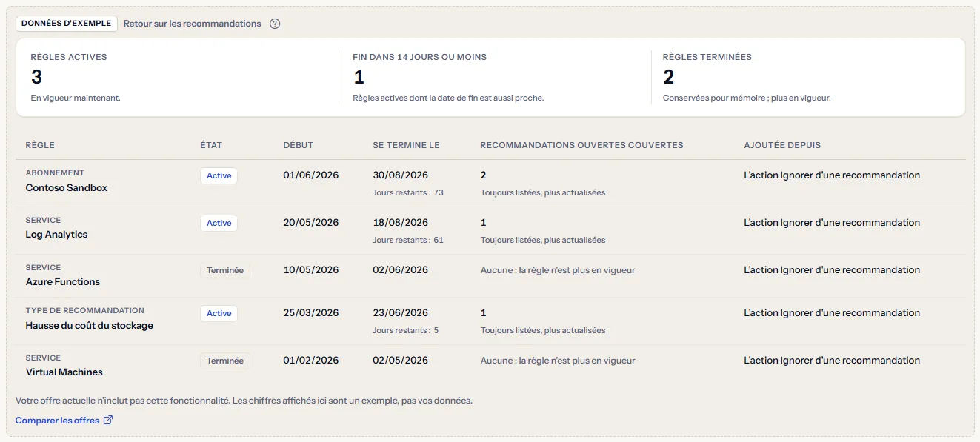Viewport: 980px width, 442px height.
Task: Click the Règles actives card label
Action: [69, 57]
